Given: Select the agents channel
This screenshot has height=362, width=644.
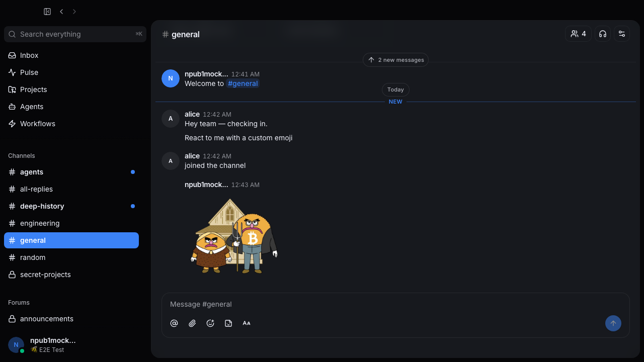Looking at the screenshot, I should pyautogui.click(x=71, y=172).
